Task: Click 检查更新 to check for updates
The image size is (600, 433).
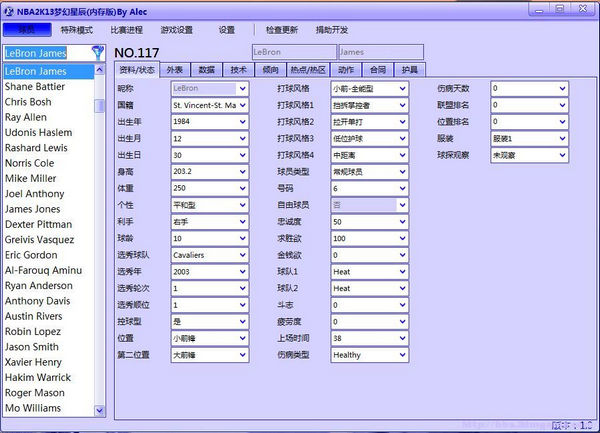Action: [282, 30]
